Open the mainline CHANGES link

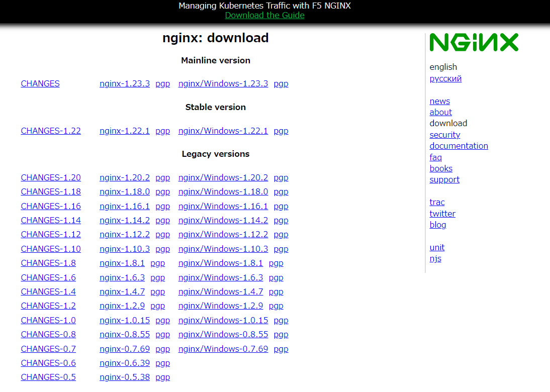point(40,84)
